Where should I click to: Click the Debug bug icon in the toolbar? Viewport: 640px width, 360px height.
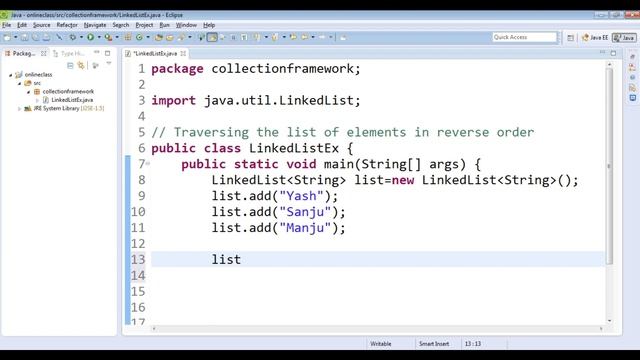73,38
